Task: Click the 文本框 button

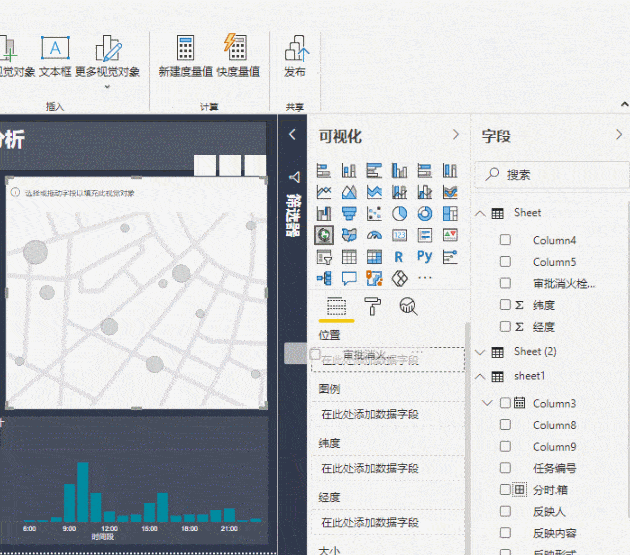Action: (55, 56)
